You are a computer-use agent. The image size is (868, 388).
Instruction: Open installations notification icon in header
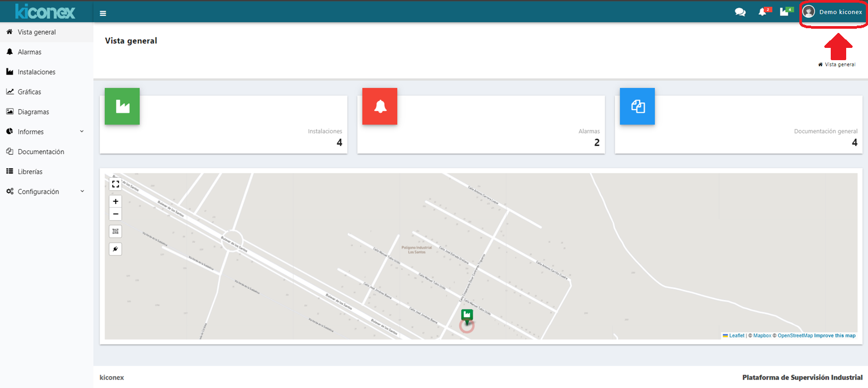point(784,12)
